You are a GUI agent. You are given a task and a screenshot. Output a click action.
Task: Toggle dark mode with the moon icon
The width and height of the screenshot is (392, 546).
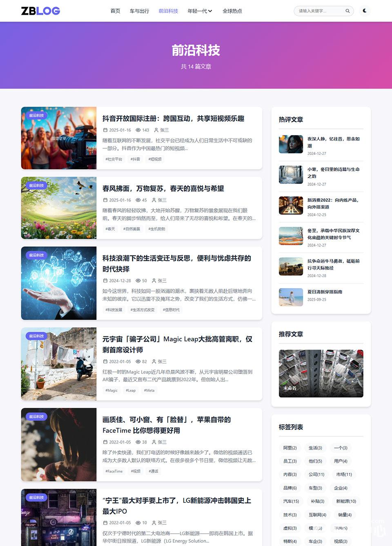[364, 11]
